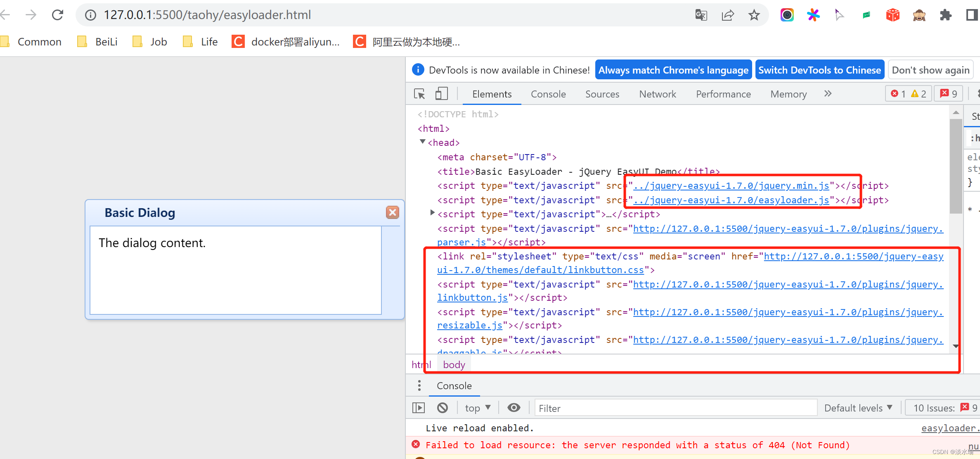Select body in the breadcrumb bar
The width and height of the screenshot is (980, 459).
[454, 364]
